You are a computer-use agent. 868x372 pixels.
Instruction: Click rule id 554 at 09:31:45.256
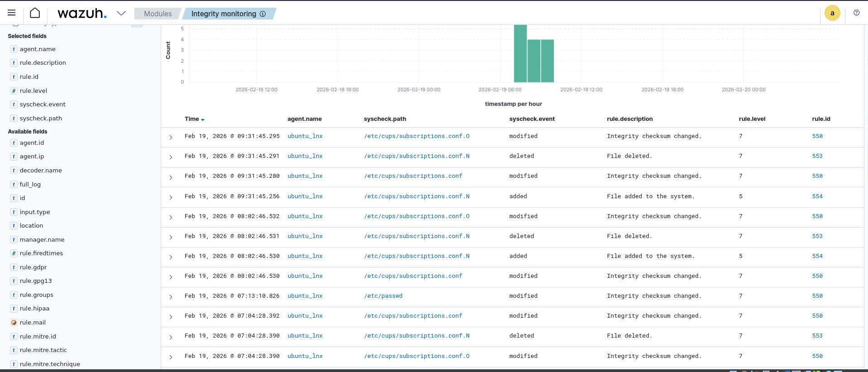click(x=817, y=196)
